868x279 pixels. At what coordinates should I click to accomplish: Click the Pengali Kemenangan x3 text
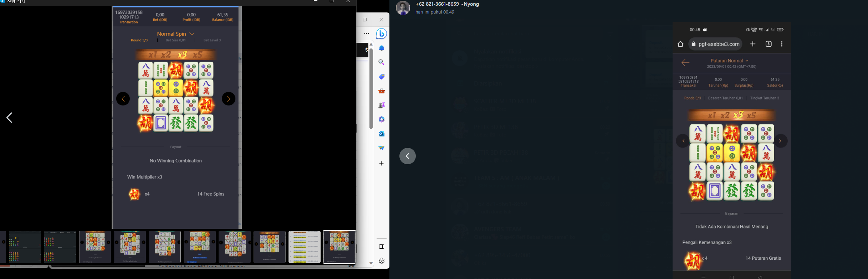click(x=707, y=242)
